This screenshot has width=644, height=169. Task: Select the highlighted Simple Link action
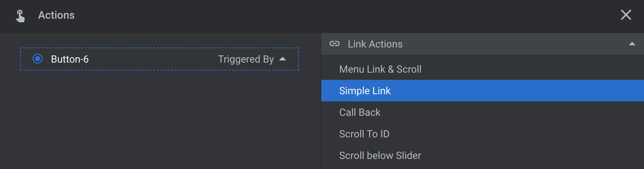[x=482, y=91]
